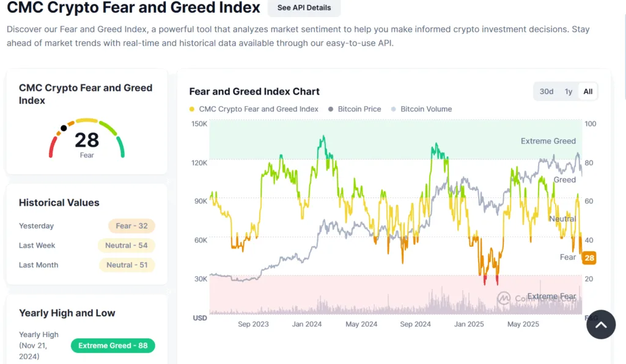The height and width of the screenshot is (364, 626).
Task: Switch chart range to 1y
Action: point(568,91)
